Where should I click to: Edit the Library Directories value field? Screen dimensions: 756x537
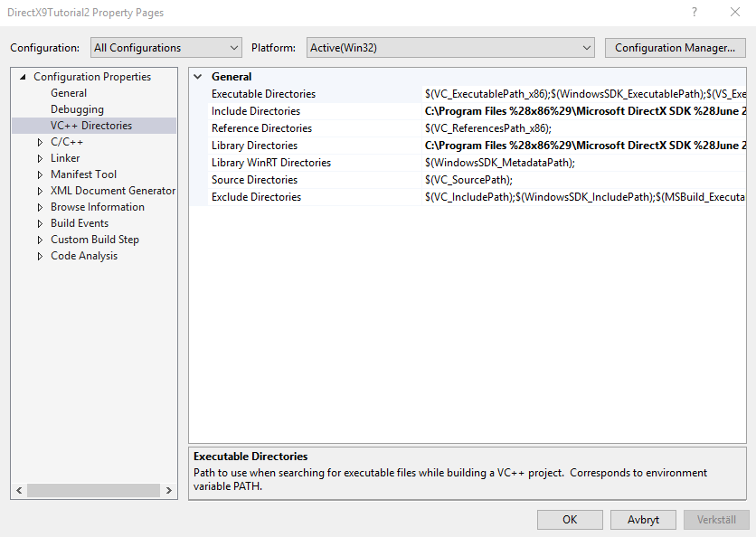(x=584, y=146)
